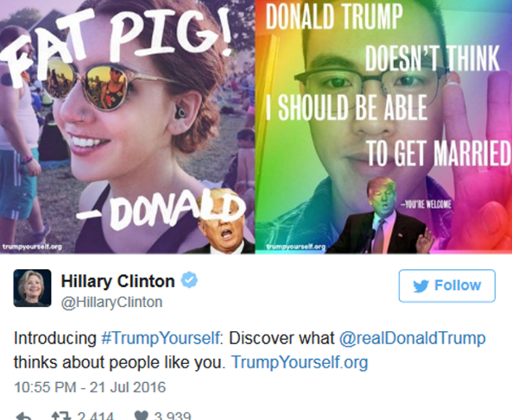Click the Twitter bird icon in Follow
512x420 pixels.
pos(420,286)
